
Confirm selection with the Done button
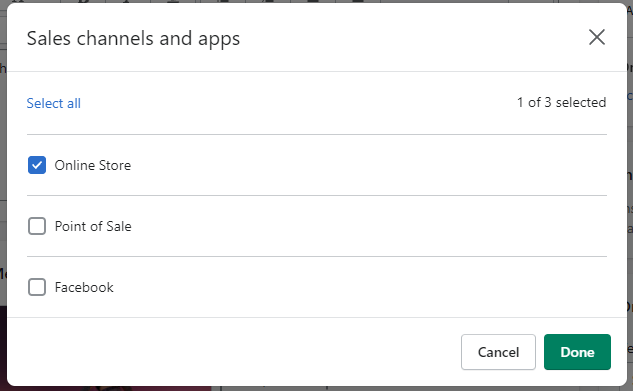[577, 352]
